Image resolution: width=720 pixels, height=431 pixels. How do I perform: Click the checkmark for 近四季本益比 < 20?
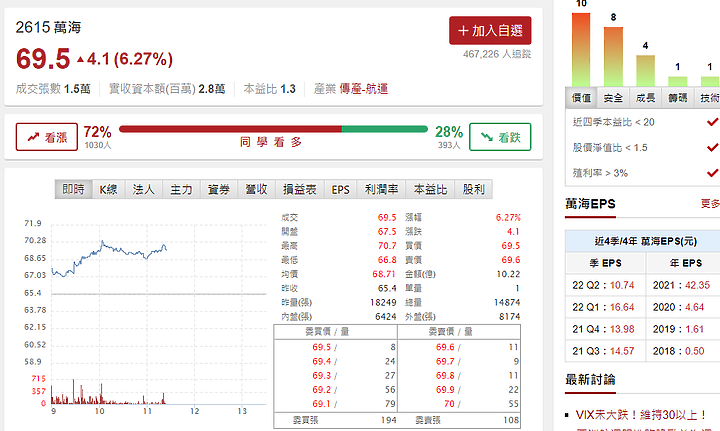point(713,122)
